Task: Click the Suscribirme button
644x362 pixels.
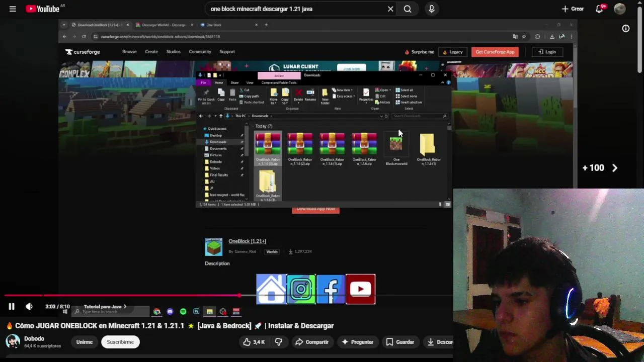Action: pyautogui.click(x=120, y=342)
